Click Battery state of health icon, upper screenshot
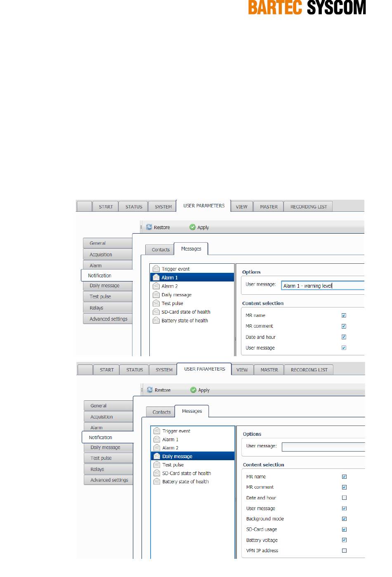Viewport: 392px width, 577px height. [x=156, y=321]
